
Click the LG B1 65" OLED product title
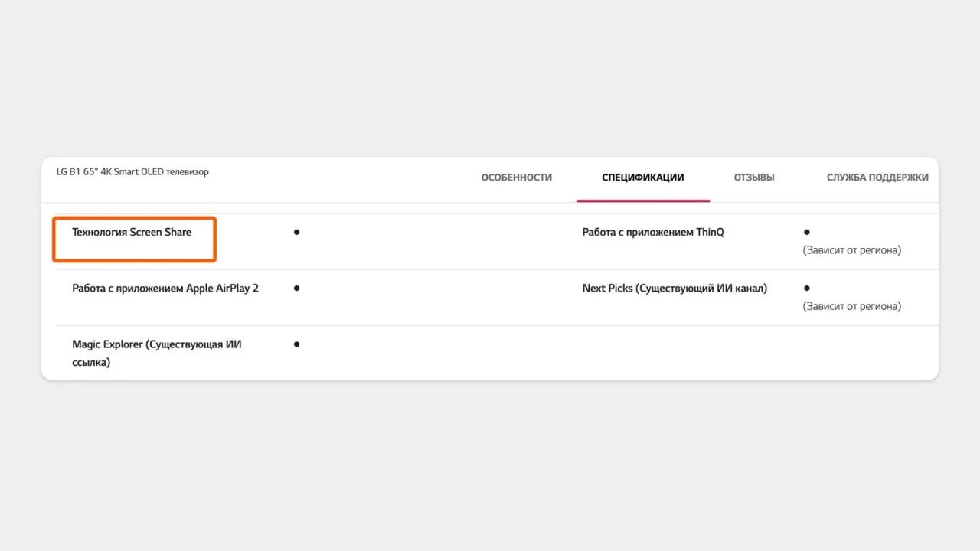[132, 172]
